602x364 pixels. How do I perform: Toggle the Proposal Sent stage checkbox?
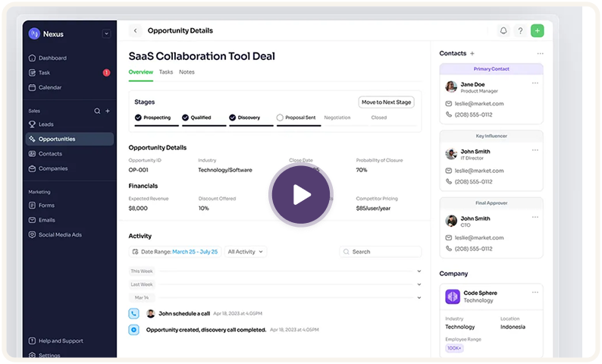pyautogui.click(x=280, y=118)
